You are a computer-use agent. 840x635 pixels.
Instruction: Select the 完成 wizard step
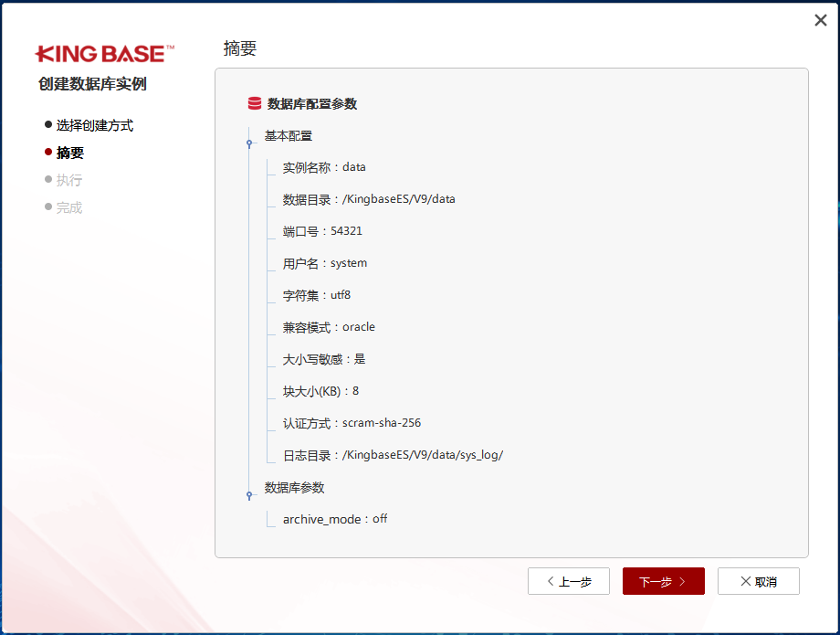[x=70, y=206]
